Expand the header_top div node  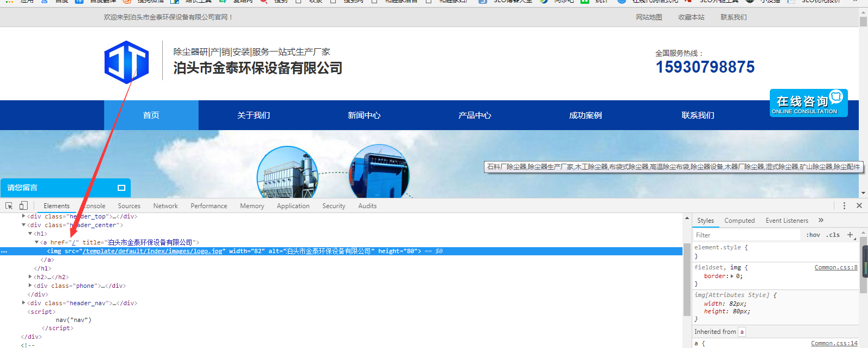pyautogui.click(x=23, y=216)
